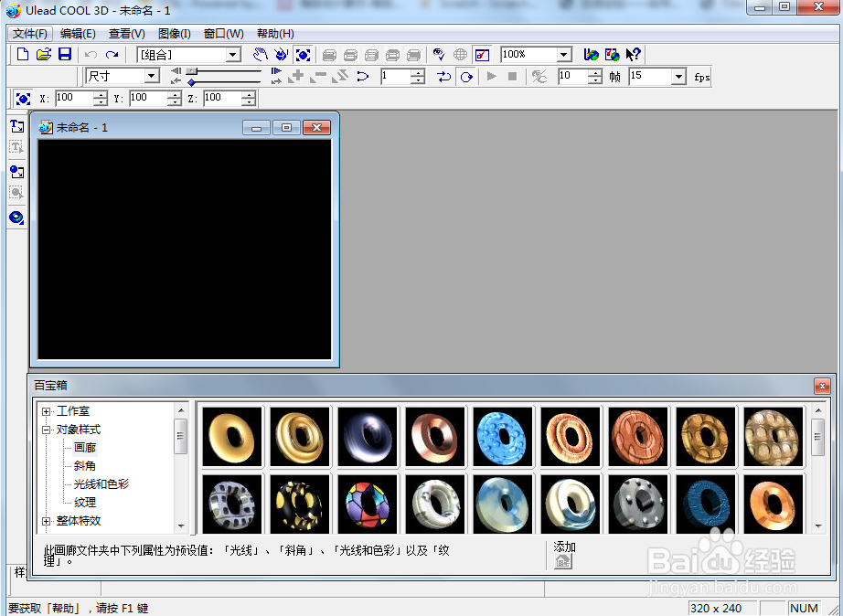Select the dark blue textured ring thumbnail
843x616 pixels.
[x=706, y=504]
